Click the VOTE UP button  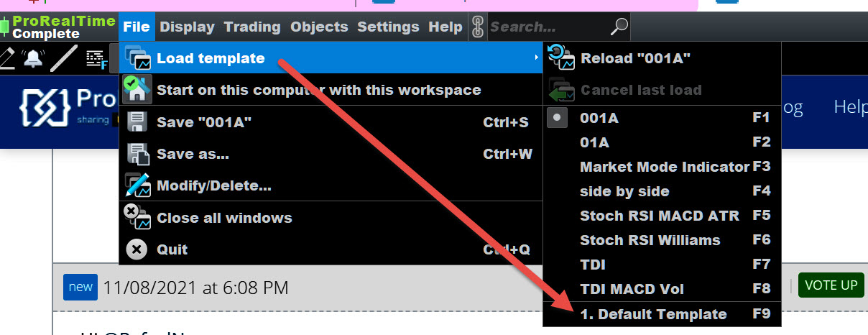(831, 285)
